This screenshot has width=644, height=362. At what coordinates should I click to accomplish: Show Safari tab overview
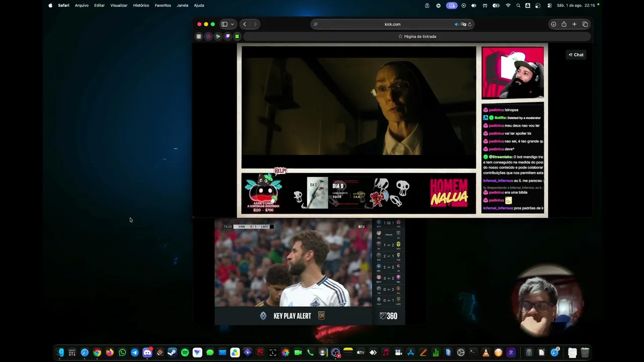(x=585, y=24)
